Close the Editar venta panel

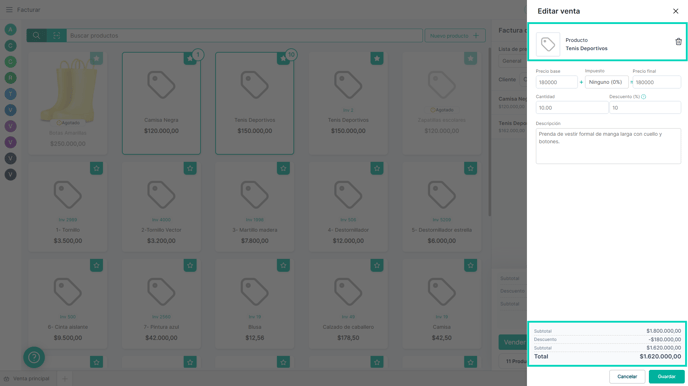(676, 11)
